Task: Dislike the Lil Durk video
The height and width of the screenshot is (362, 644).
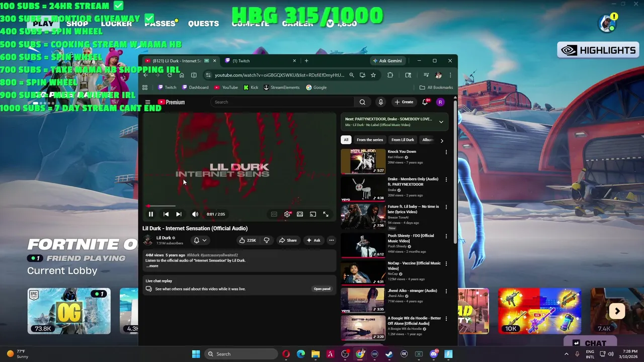Action: pyautogui.click(x=267, y=240)
